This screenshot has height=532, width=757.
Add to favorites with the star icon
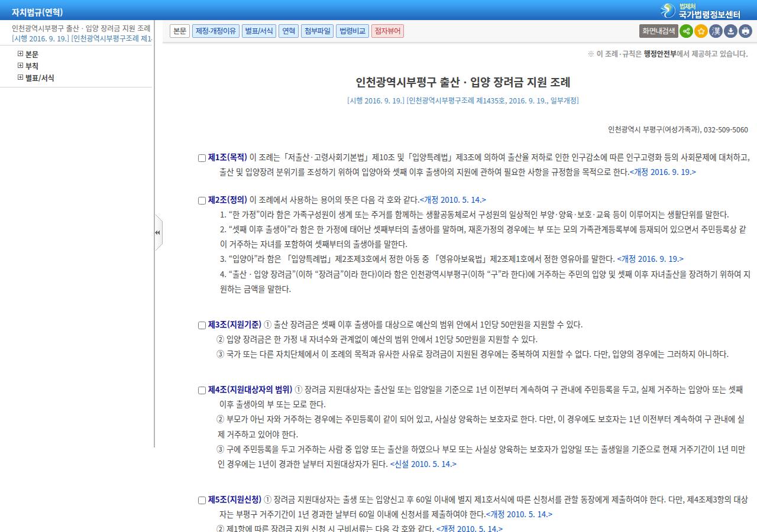coord(701,31)
